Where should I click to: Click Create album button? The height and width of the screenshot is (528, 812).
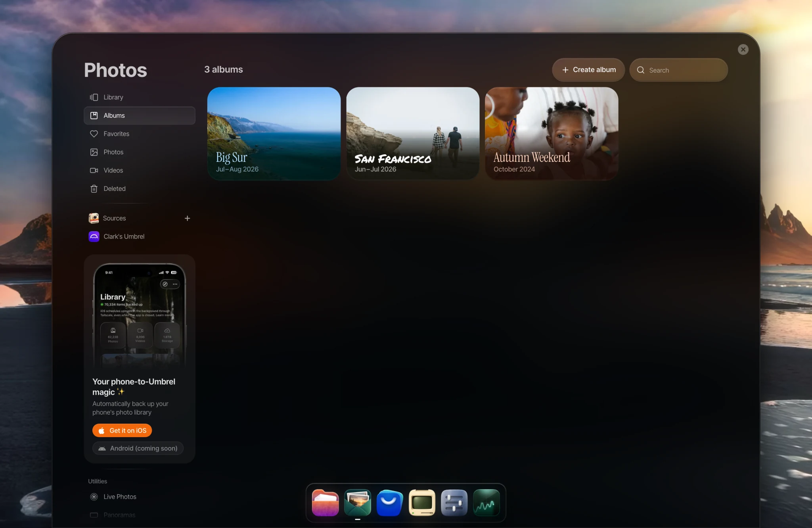coord(588,70)
